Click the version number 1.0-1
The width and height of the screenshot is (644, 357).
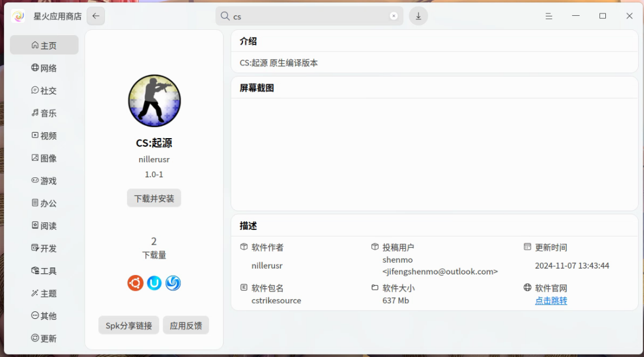pos(154,174)
